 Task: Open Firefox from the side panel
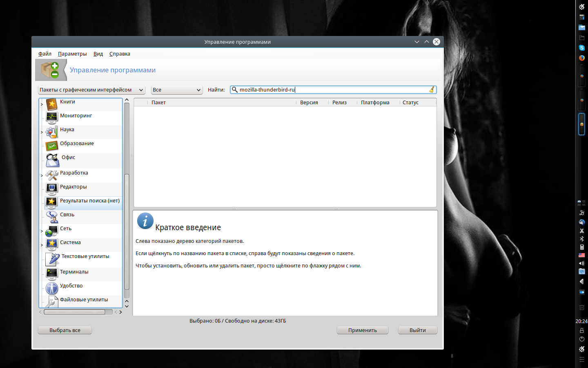point(581,58)
